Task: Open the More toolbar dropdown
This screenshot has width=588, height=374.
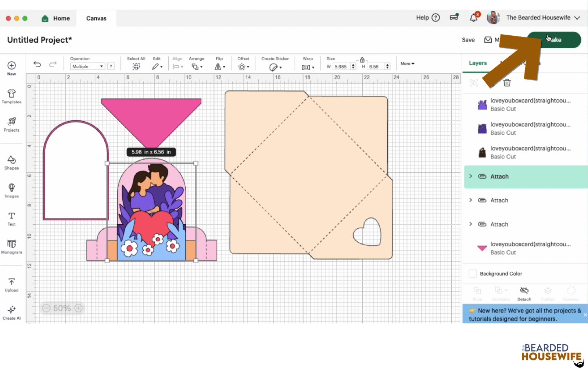Action: [407, 64]
